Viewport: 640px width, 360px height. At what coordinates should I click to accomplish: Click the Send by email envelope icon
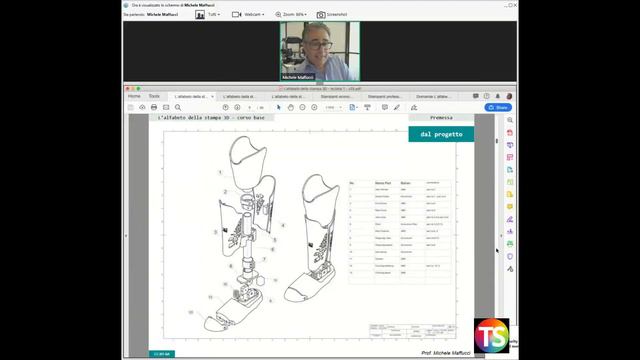pyautogui.click(x=166, y=107)
